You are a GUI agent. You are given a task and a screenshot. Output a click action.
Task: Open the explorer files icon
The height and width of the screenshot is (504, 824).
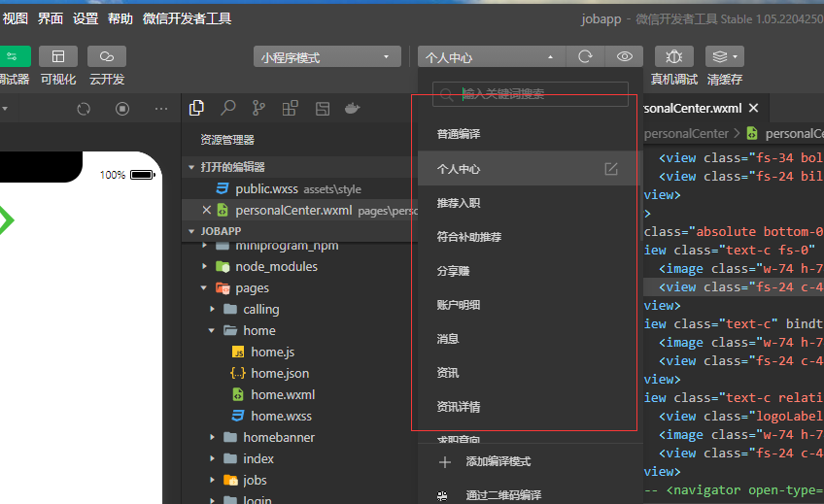click(x=196, y=108)
